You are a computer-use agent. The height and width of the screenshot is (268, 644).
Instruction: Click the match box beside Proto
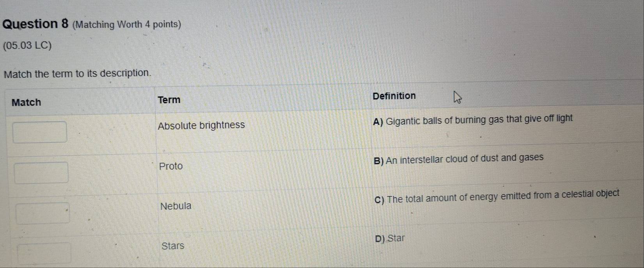(41, 173)
